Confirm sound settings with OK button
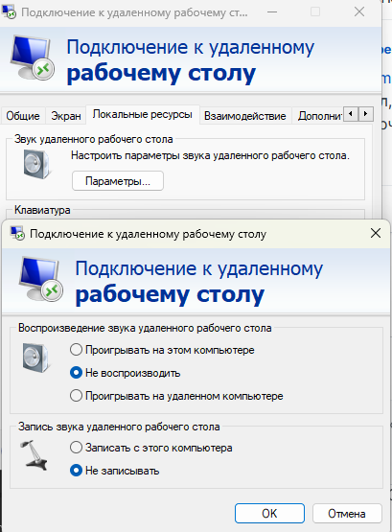The image size is (392, 532). pos(269,514)
